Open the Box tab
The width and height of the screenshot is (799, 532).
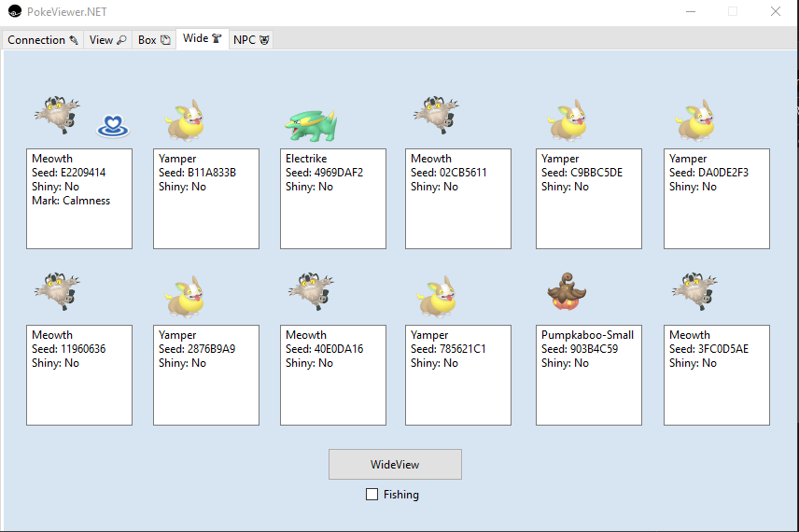click(154, 40)
